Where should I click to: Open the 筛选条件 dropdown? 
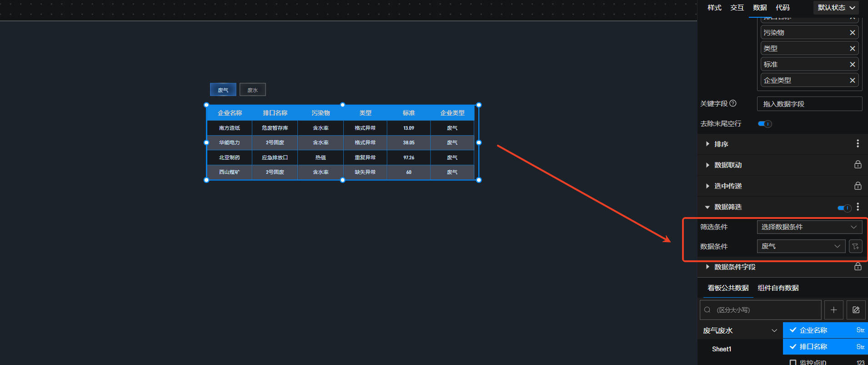809,227
